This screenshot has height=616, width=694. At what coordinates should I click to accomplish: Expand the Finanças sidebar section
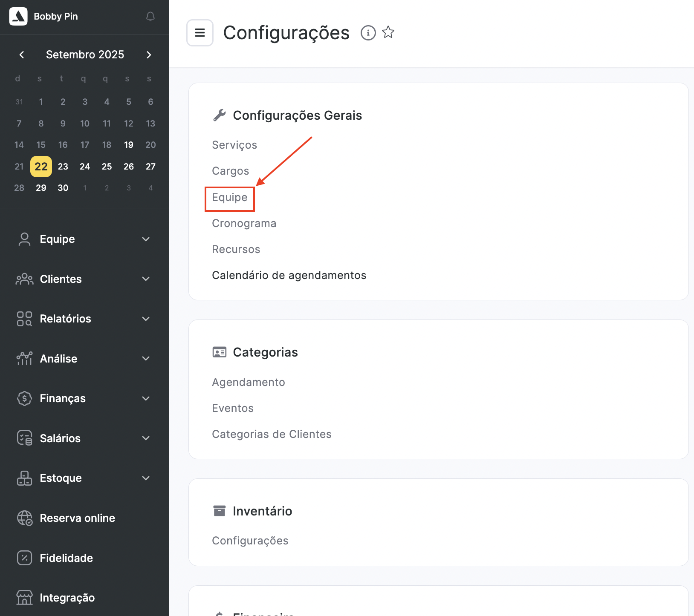84,398
